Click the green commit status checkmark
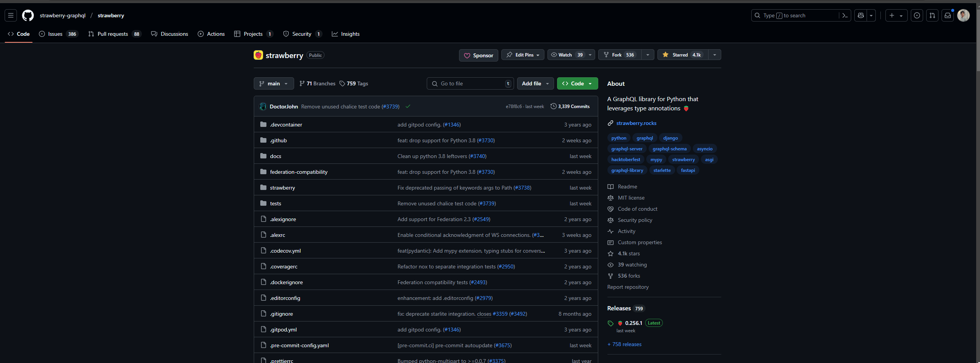 click(x=408, y=107)
